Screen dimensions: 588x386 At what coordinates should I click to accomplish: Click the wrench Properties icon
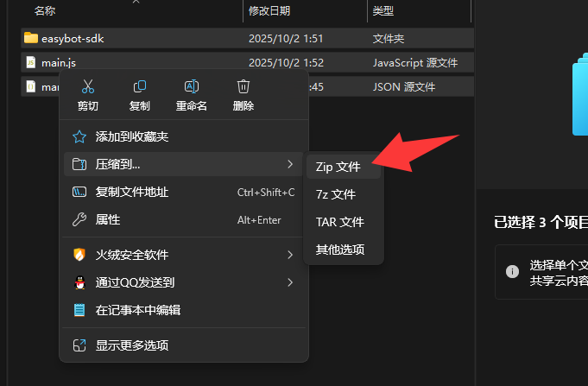click(79, 220)
